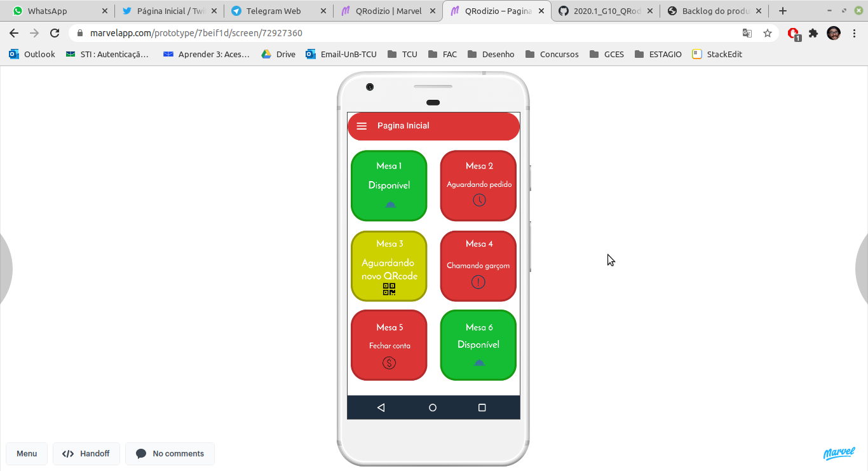The image size is (868, 471).
Task: Expand the GCES bookmark folder
Action: pos(607,55)
